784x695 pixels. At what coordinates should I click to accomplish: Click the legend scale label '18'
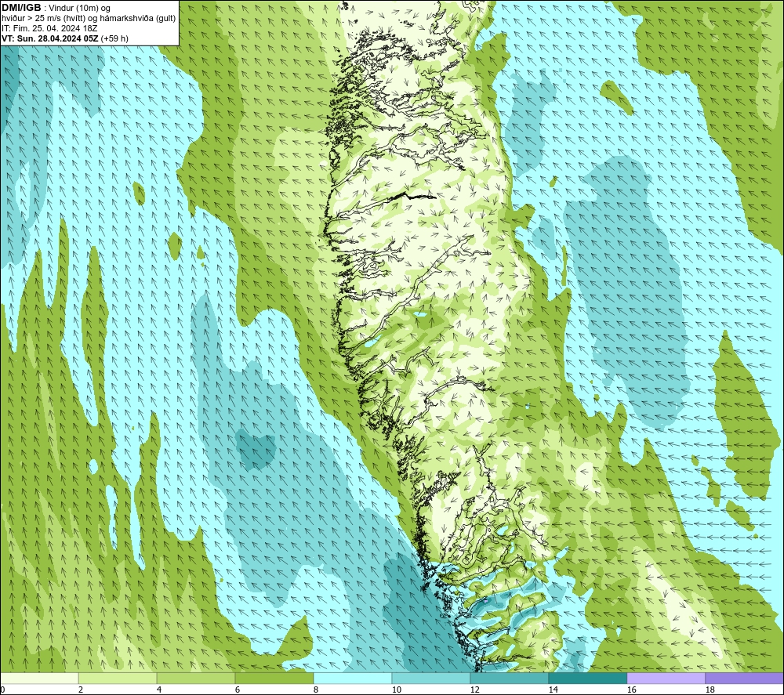[x=710, y=690]
